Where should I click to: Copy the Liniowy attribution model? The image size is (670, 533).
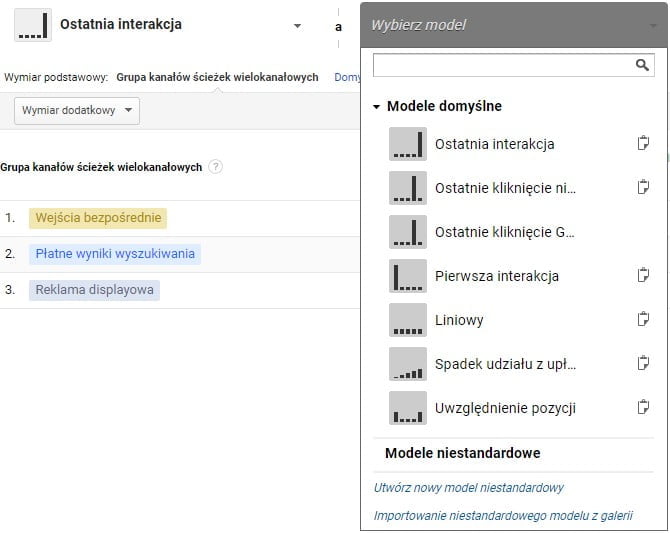tap(643, 320)
